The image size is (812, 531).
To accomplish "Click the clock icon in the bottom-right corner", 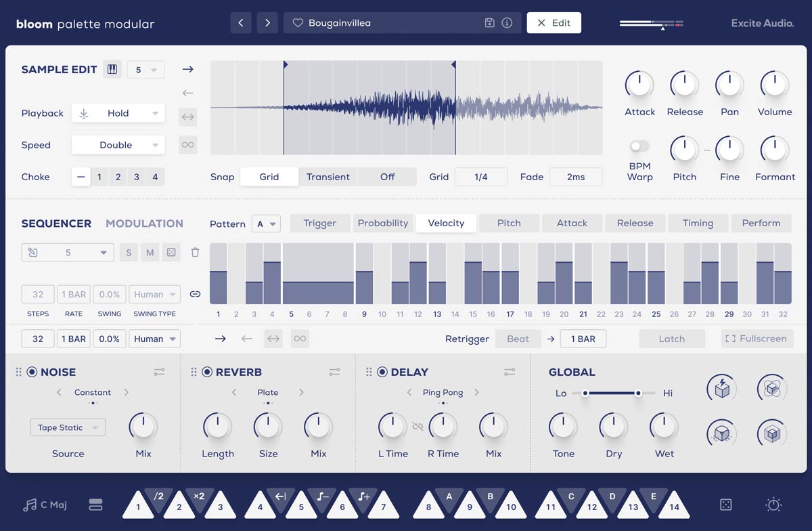I will pyautogui.click(x=772, y=505).
